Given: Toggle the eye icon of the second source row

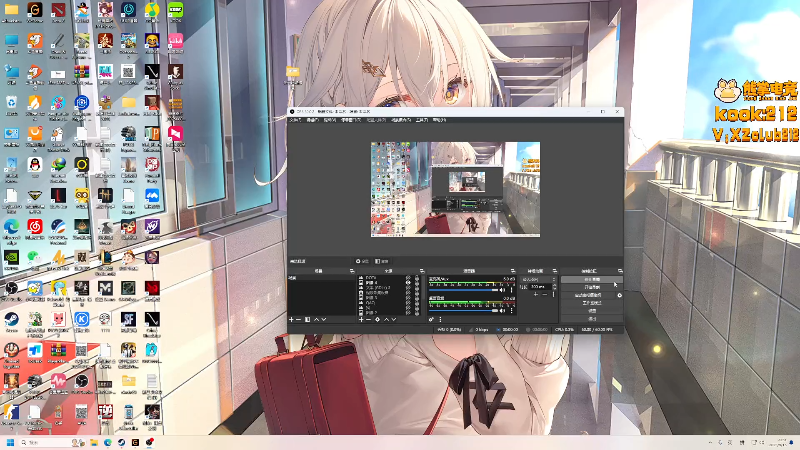Looking at the screenshot, I should pyautogui.click(x=408, y=283).
